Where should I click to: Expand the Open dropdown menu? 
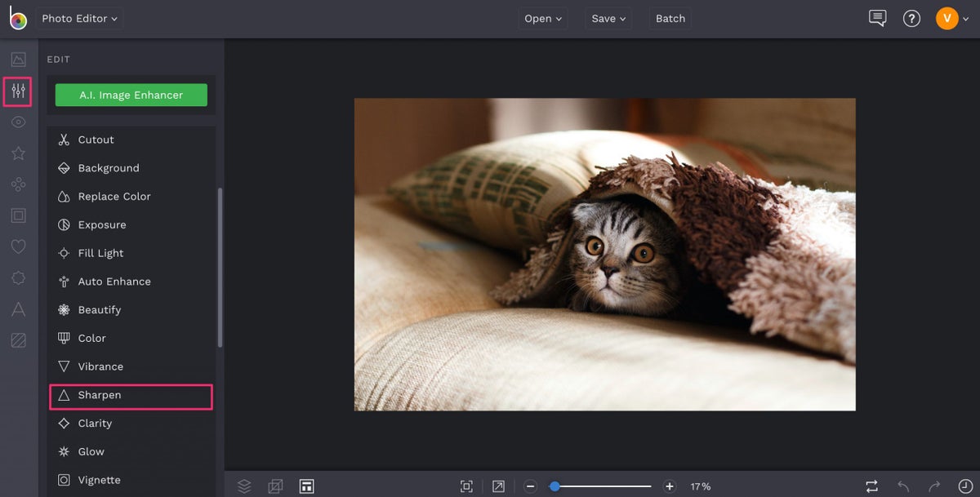(542, 19)
